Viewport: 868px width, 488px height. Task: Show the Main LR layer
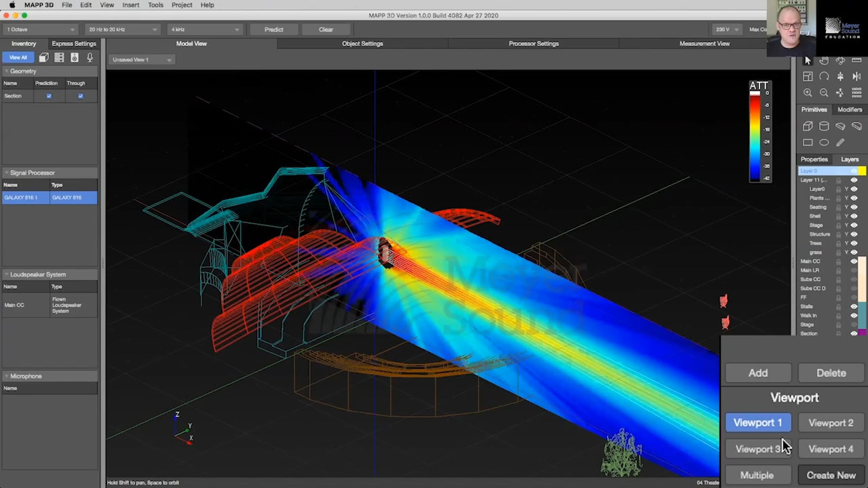click(x=854, y=270)
